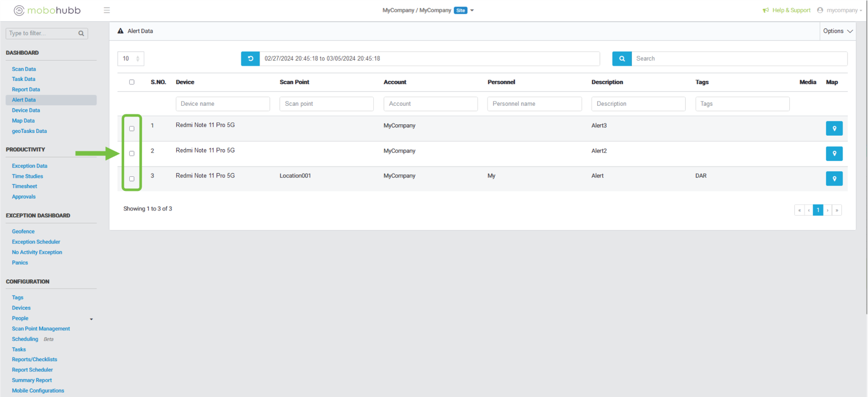Viewport: 868px width, 397px height.
Task: Open Scan Data in sidebar
Action: pos(24,69)
